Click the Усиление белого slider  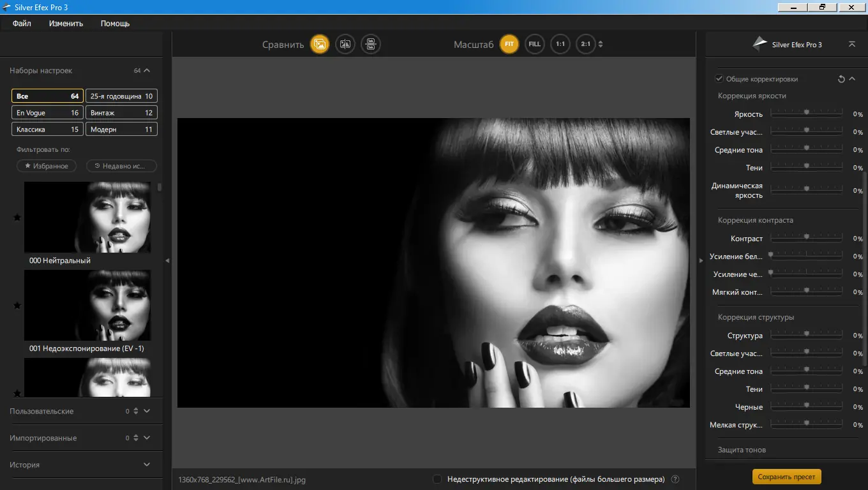pyautogui.click(x=806, y=256)
